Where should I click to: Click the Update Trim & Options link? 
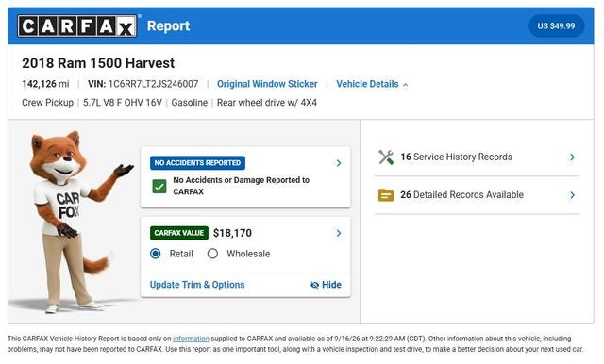tap(197, 285)
